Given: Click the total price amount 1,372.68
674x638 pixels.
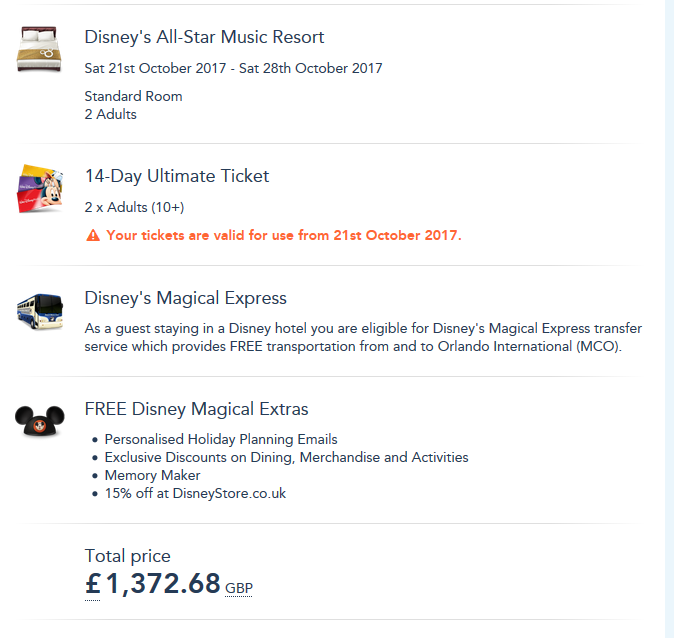Looking at the screenshot, I should point(163,584).
